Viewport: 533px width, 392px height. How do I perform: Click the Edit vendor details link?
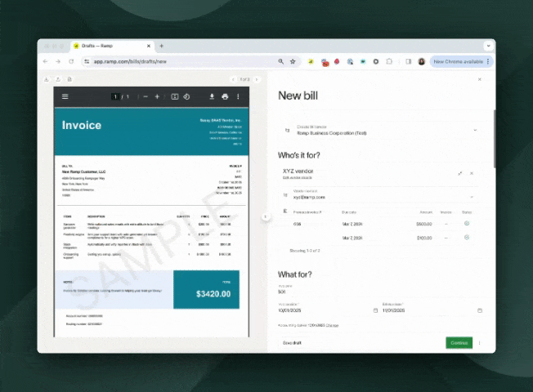pyautogui.click(x=298, y=178)
